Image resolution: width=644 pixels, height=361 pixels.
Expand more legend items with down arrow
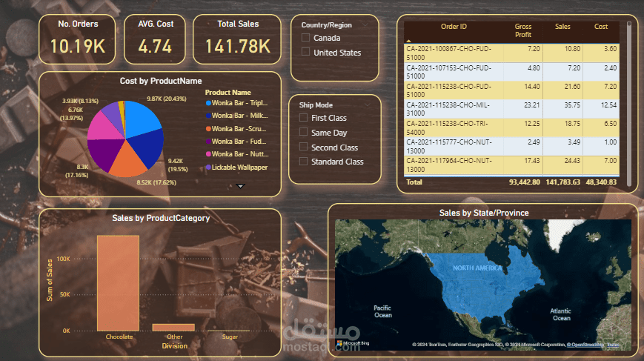click(x=241, y=186)
